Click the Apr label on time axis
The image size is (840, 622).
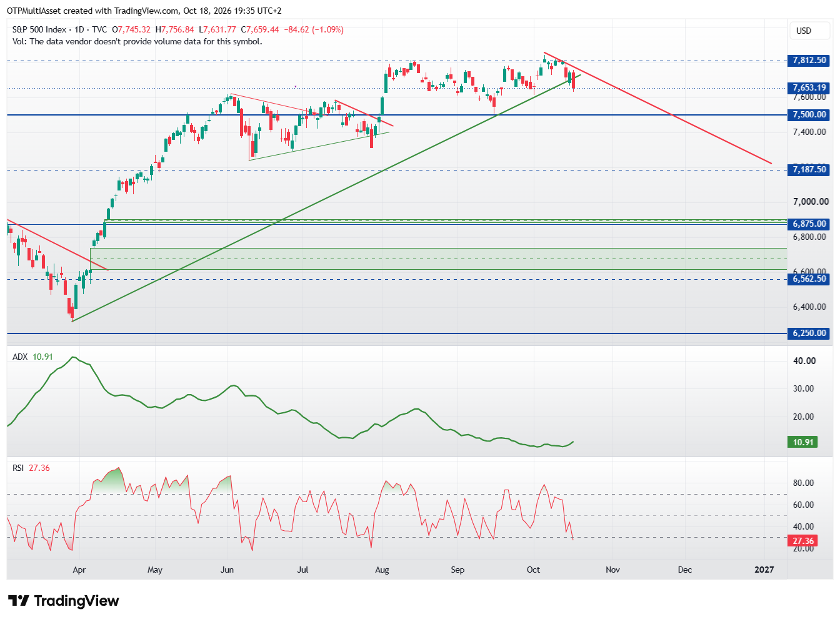(79, 570)
